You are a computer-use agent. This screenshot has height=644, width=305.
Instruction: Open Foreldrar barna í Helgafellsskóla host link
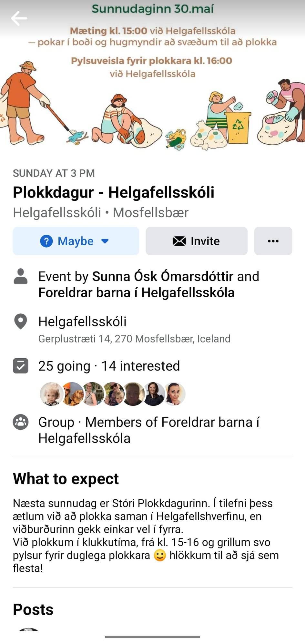pyautogui.click(x=137, y=292)
